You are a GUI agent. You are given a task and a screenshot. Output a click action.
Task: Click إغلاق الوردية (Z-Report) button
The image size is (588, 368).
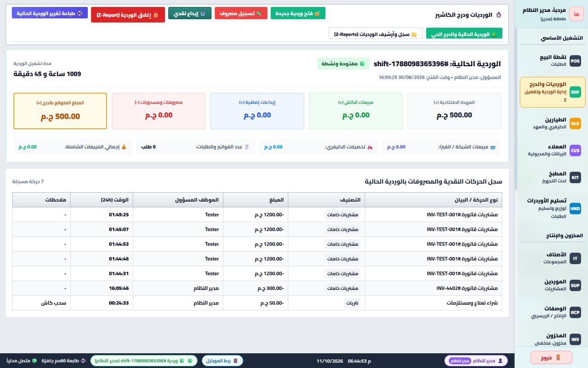pos(128,15)
